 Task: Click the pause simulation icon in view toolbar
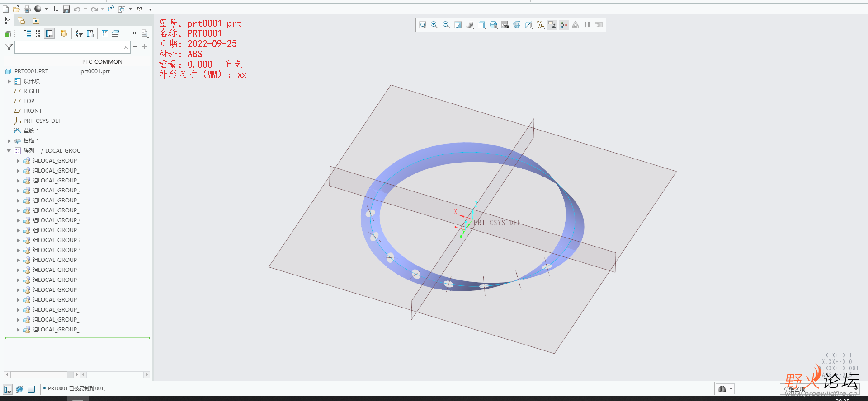pyautogui.click(x=587, y=25)
